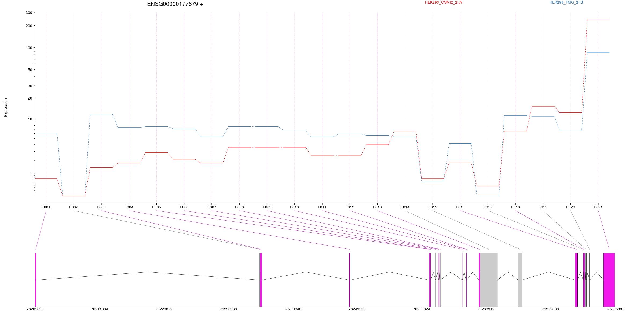Click exon label E020
The width and height of the screenshot is (644, 322).
coord(570,207)
